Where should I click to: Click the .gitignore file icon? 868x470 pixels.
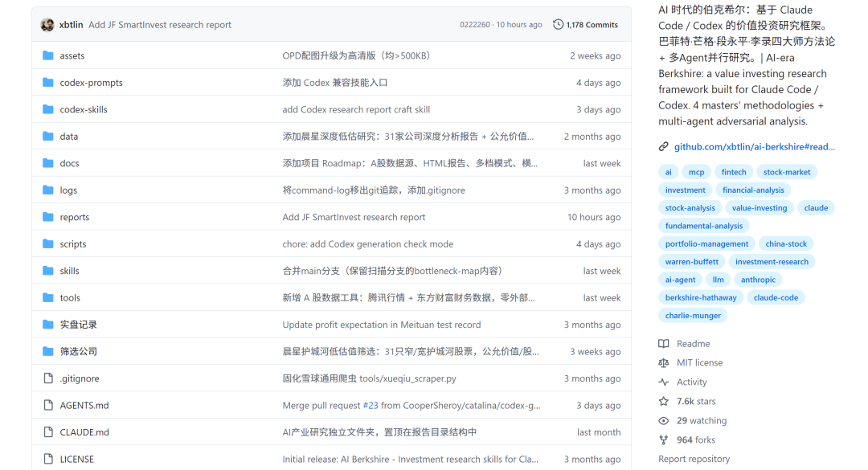coord(48,378)
